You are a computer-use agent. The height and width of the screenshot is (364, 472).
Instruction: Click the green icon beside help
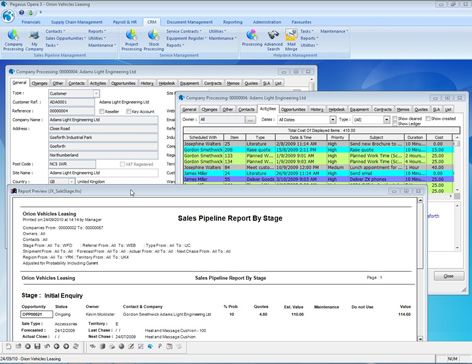[x=31, y=13]
